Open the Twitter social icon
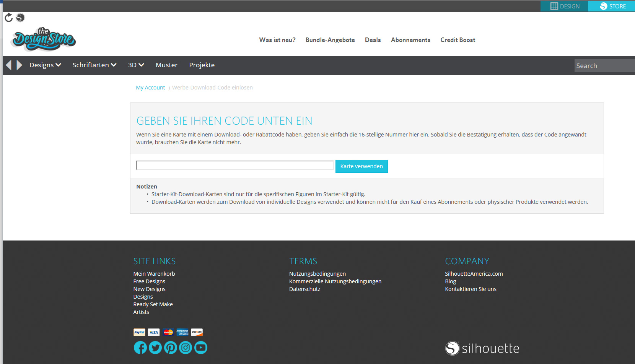Viewport: 635px width, 364px height. (155, 348)
